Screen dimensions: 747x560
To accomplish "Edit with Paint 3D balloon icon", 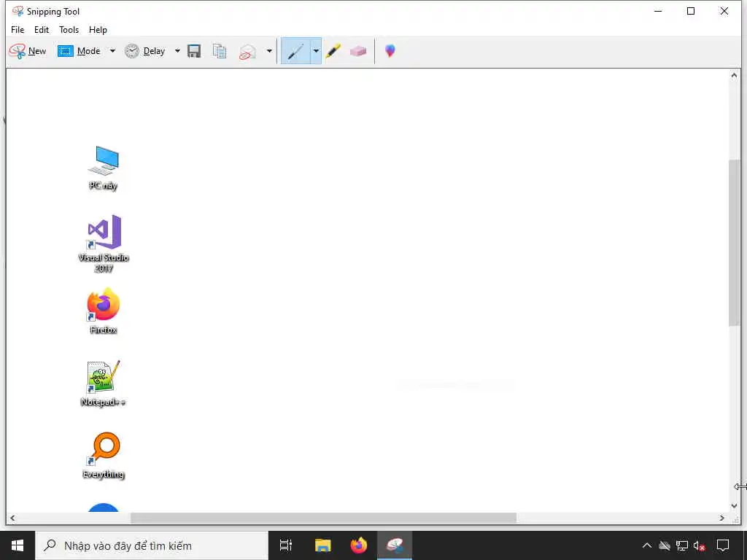I will (x=390, y=50).
